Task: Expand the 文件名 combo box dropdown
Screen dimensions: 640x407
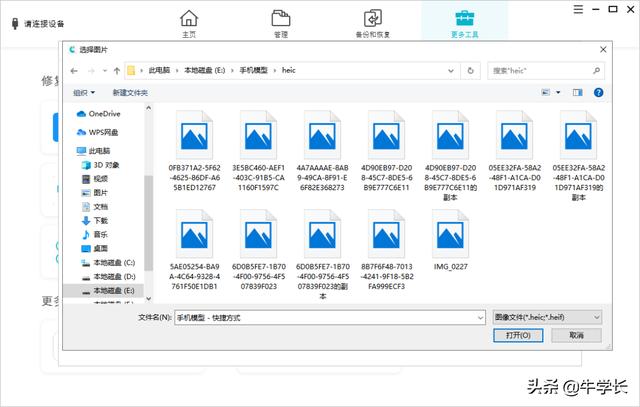Action: (x=480, y=318)
